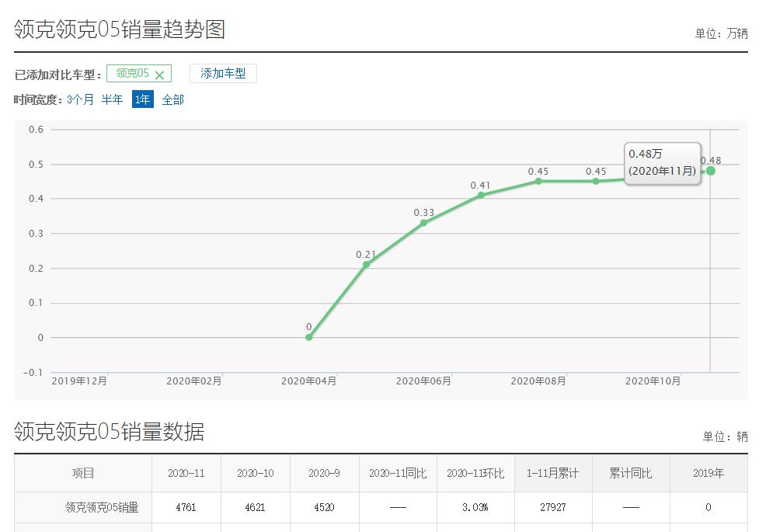The width and height of the screenshot is (766, 532).
Task: Click the 2020年02月 axis label
Action: coord(194,381)
